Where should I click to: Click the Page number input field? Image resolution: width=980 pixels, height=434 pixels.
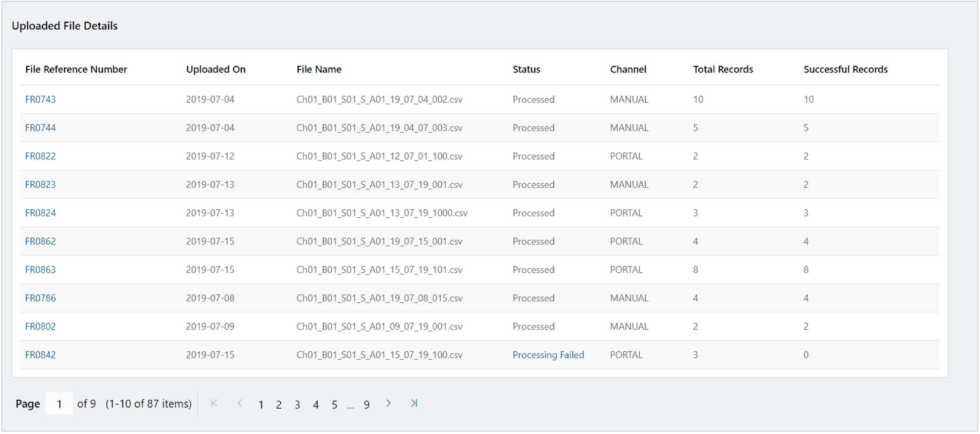click(59, 404)
